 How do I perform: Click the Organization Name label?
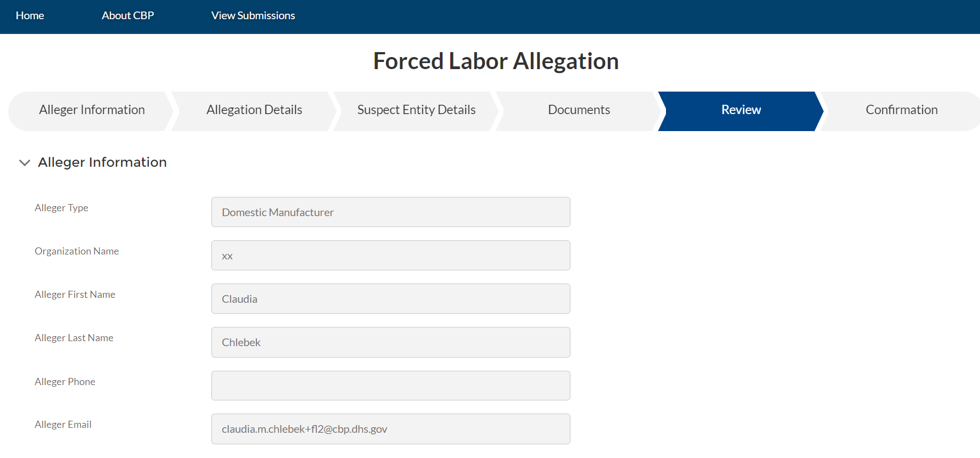[76, 251]
